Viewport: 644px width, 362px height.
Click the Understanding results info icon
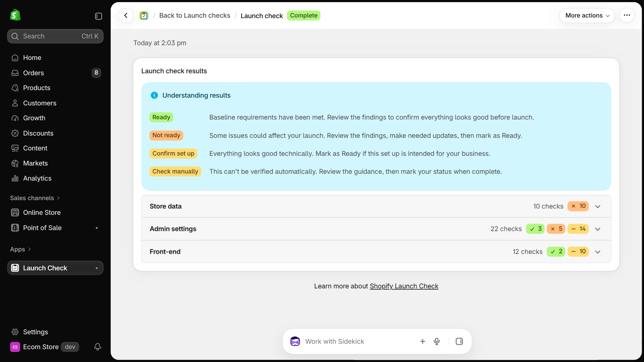tap(154, 95)
